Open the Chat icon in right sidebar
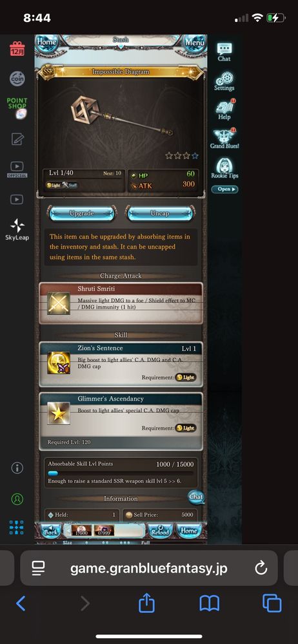 click(224, 52)
